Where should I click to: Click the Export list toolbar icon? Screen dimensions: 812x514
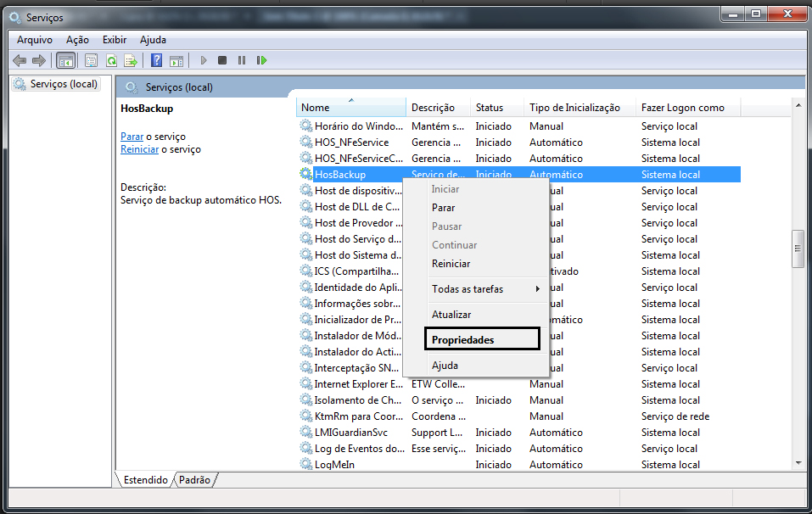coord(131,60)
